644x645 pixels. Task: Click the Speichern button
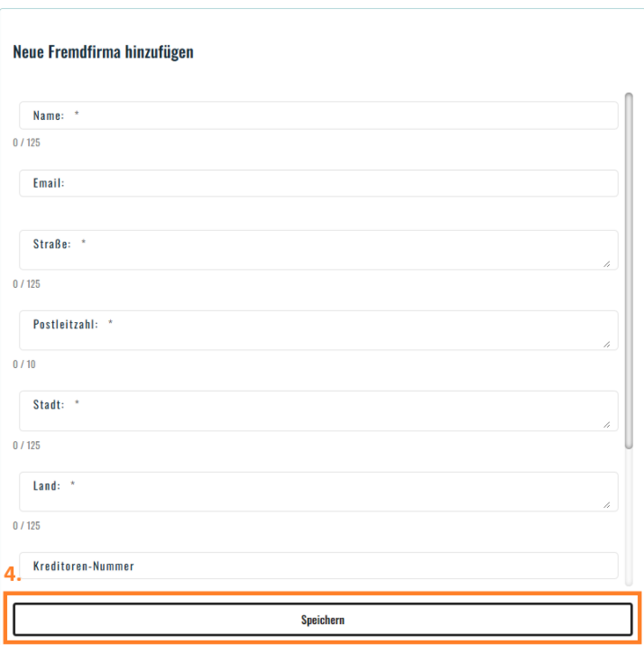pyautogui.click(x=322, y=620)
